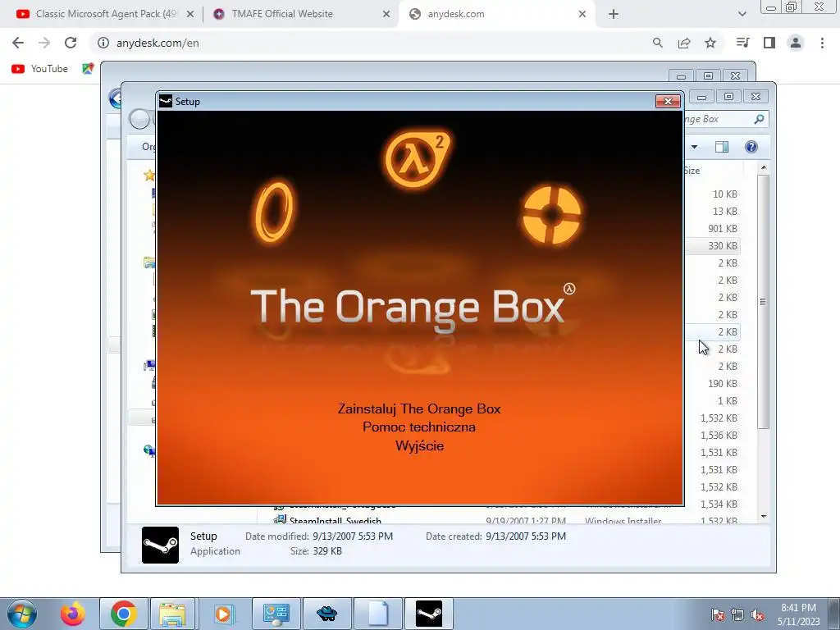Open the Chrome three-dot menu
840x630 pixels.
coord(822,43)
